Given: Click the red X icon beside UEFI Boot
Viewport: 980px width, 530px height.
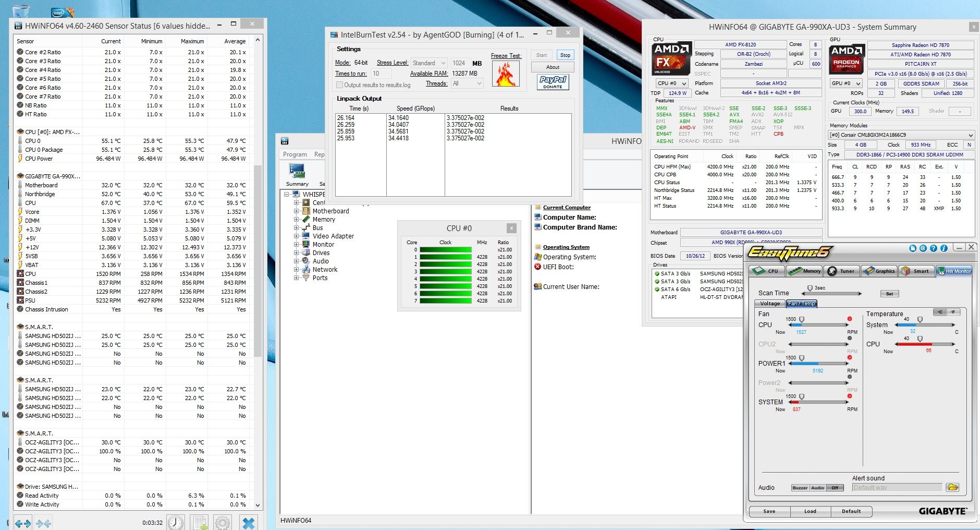Looking at the screenshot, I should click(537, 267).
